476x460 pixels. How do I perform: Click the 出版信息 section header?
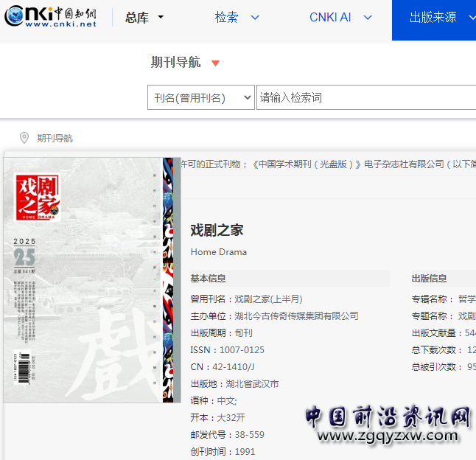pyautogui.click(x=429, y=279)
